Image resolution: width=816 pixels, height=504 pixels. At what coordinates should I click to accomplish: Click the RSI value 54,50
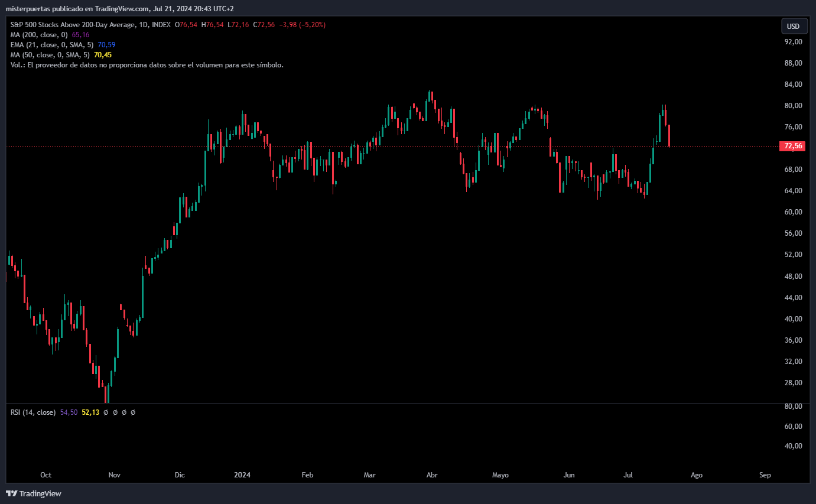(69, 412)
